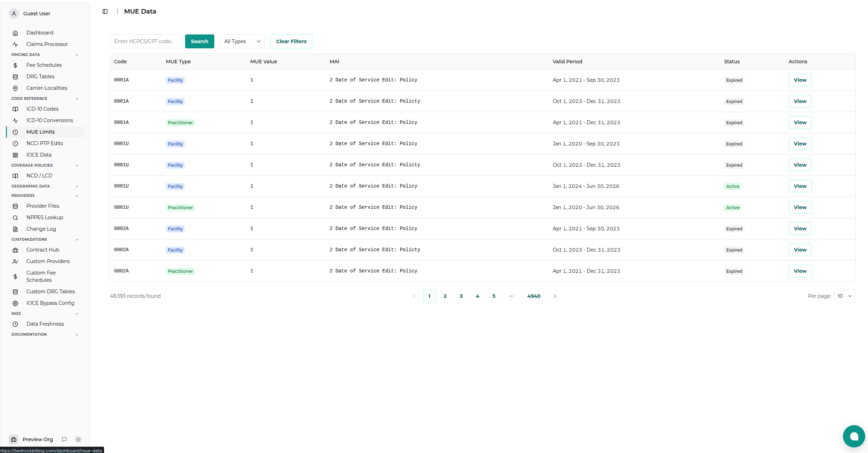The height and width of the screenshot is (453, 868).
Task: Open the All Types filter dropdown
Action: point(242,41)
